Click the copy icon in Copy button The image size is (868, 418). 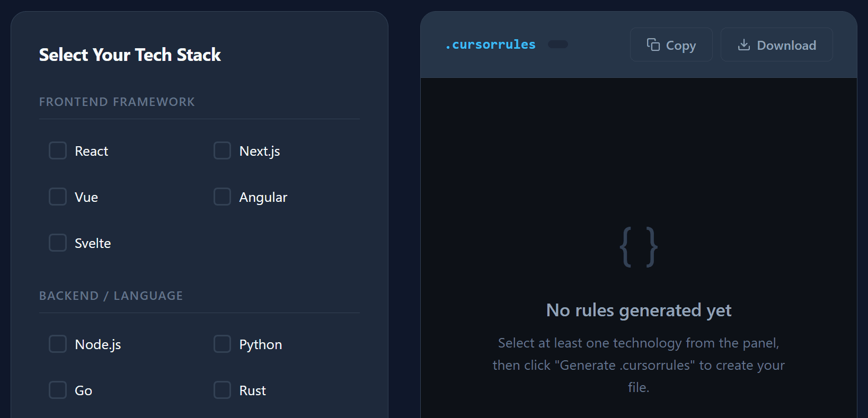click(653, 45)
